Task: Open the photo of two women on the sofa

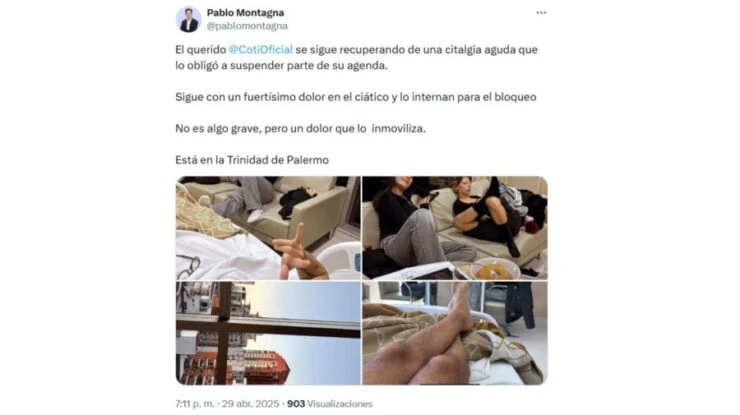Action: pyautogui.click(x=455, y=228)
